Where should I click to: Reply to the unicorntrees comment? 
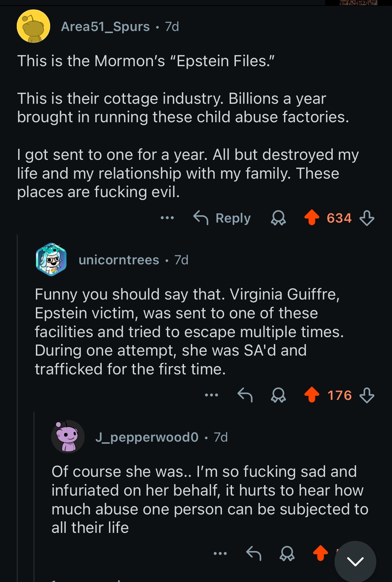(245, 395)
